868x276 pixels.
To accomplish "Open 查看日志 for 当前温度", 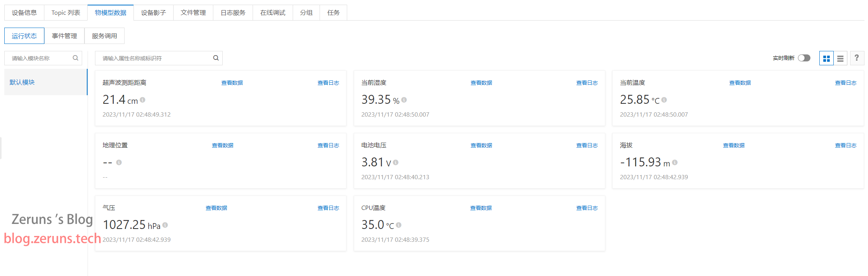I will [x=845, y=83].
